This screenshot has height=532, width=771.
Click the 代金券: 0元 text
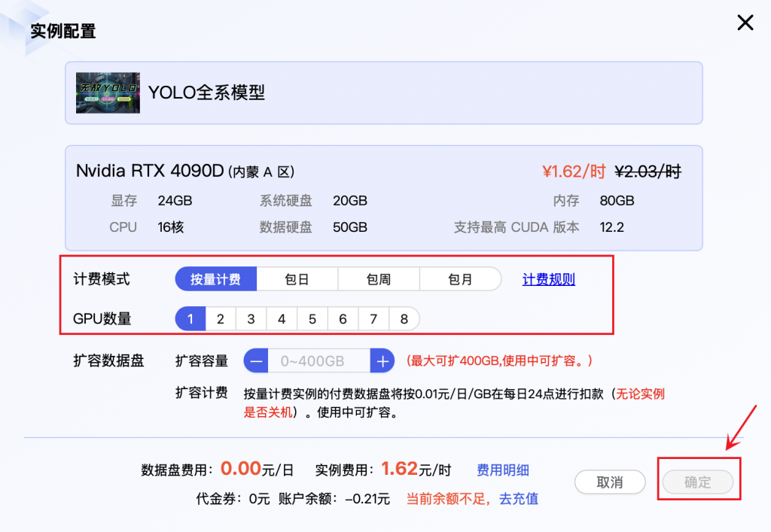[233, 499]
